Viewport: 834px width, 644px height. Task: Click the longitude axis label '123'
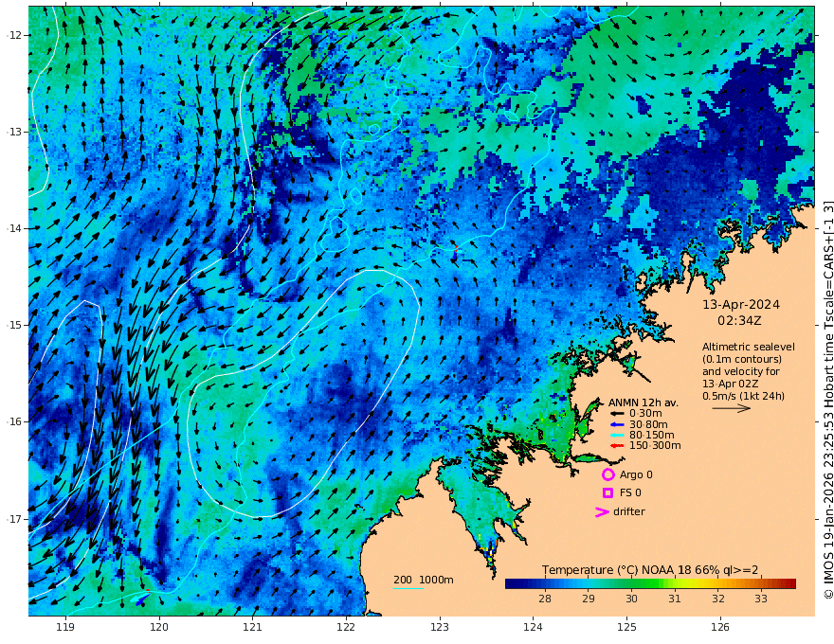coord(440,627)
